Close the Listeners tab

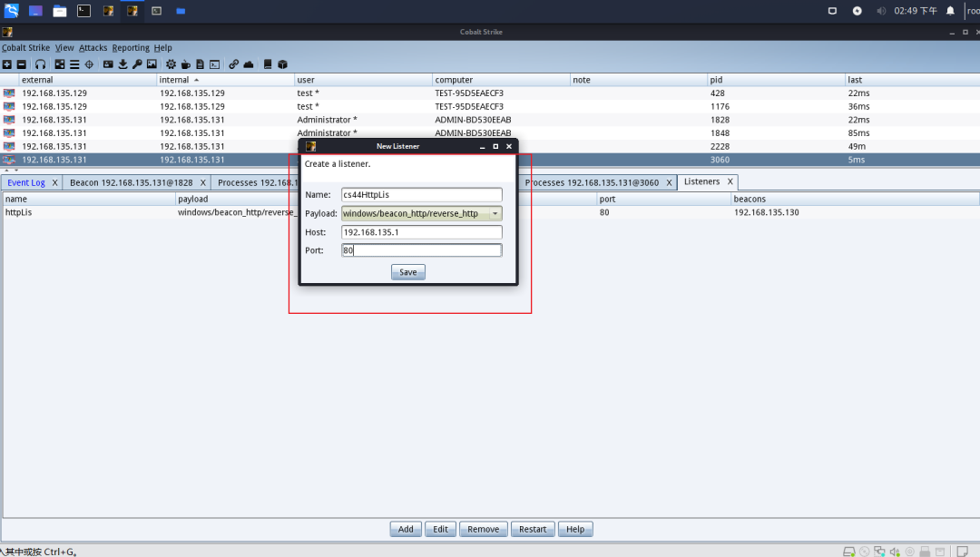coord(730,181)
